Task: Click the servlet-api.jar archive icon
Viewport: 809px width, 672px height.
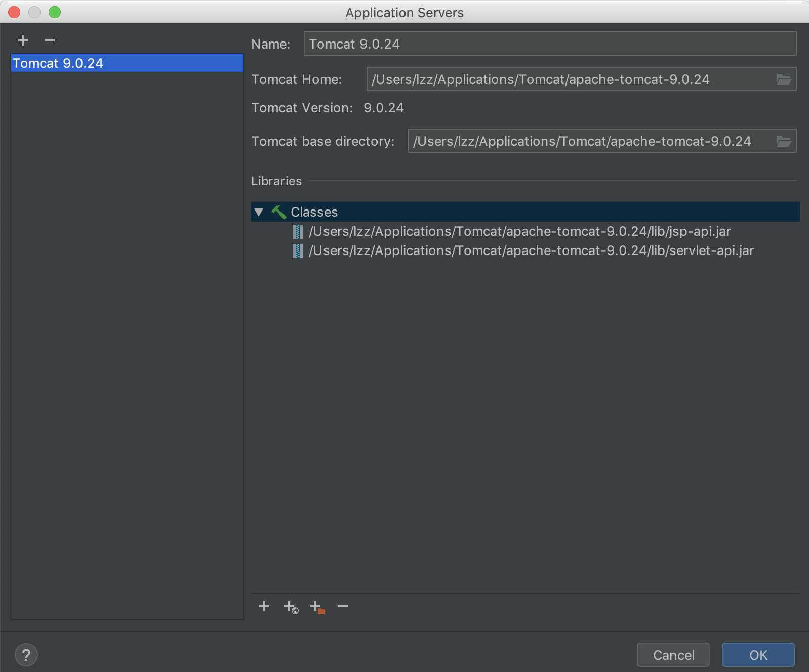Action: coord(298,251)
